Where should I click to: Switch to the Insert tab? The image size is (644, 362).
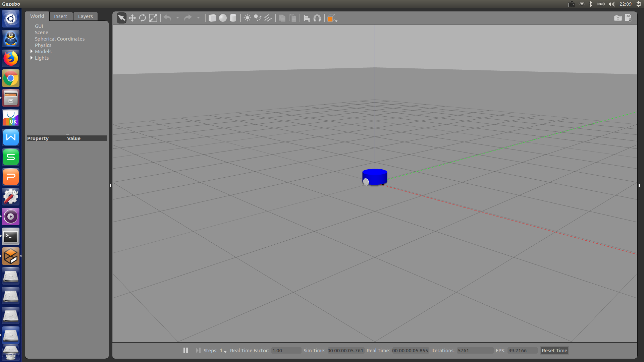coord(60,16)
